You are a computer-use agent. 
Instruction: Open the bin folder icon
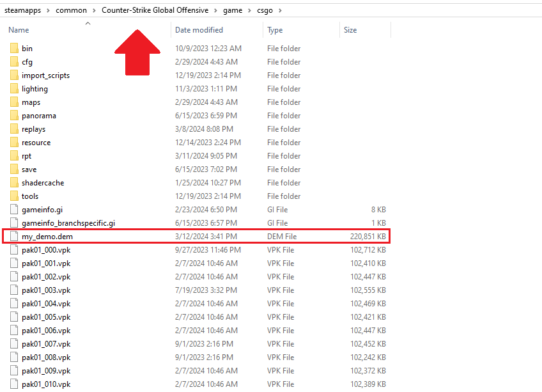tap(13, 48)
